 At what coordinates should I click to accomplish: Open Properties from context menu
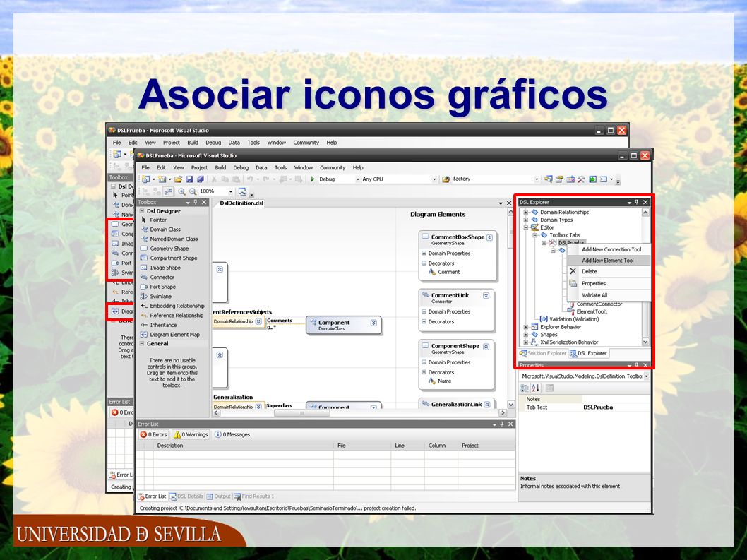pos(609,283)
